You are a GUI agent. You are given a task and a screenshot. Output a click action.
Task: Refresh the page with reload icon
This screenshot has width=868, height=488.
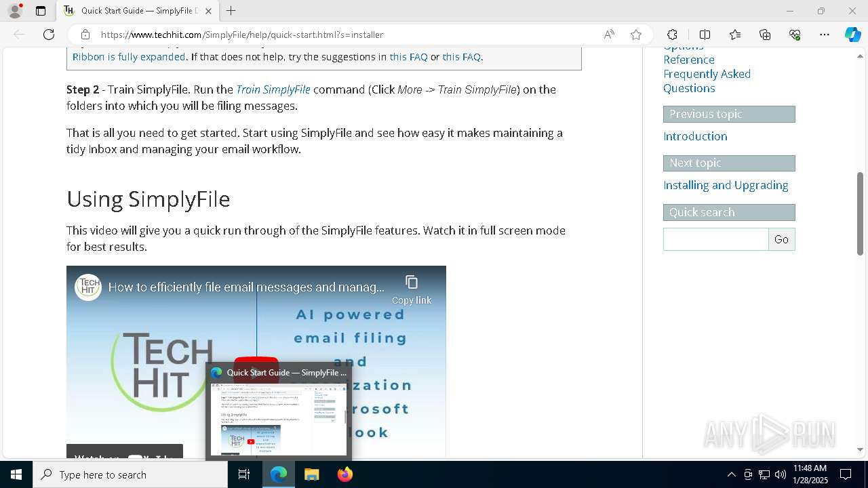(x=49, y=35)
